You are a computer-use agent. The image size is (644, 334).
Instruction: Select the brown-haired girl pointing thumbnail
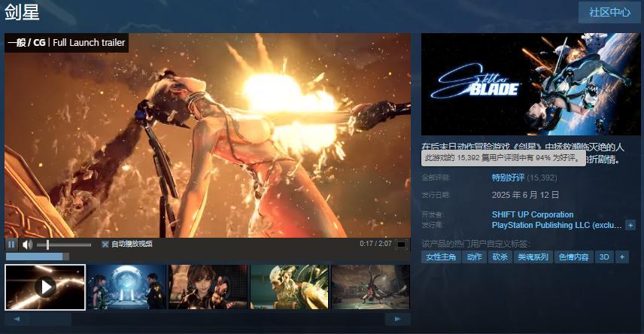(x=208, y=287)
